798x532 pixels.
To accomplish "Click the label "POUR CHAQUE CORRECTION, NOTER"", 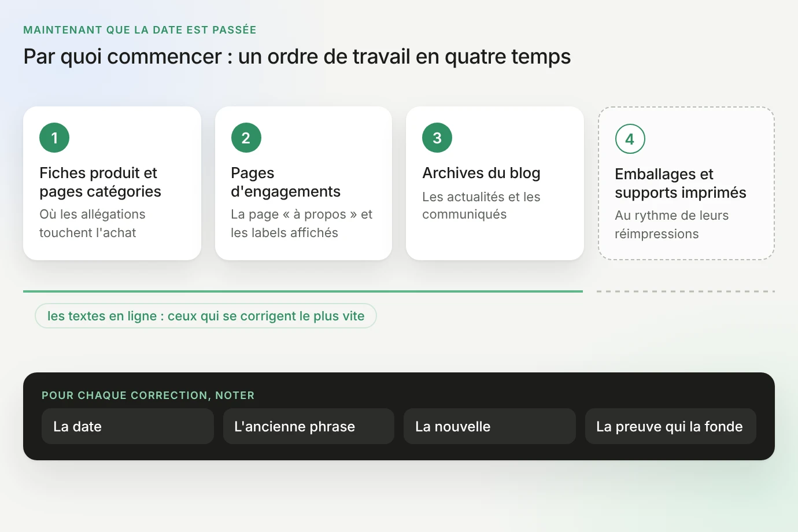I will 148,396.
